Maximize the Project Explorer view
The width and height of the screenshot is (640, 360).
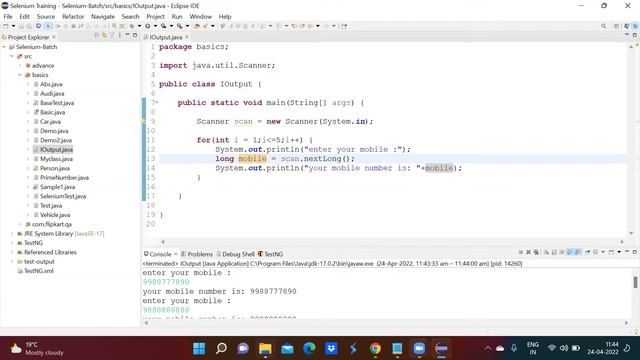135,35
